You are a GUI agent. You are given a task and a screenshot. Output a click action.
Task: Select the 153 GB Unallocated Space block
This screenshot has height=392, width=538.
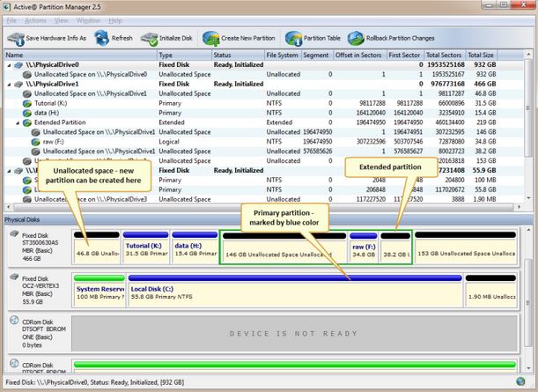[465, 248]
